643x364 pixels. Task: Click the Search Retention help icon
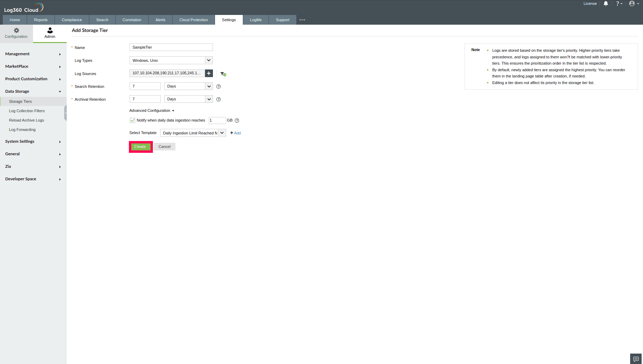(x=219, y=86)
